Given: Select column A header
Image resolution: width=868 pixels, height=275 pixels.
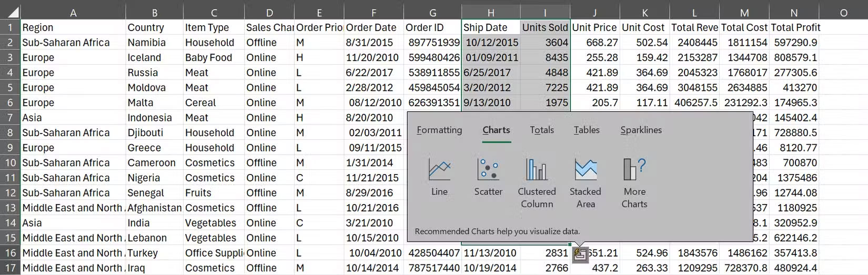Looking at the screenshot, I should point(73,13).
